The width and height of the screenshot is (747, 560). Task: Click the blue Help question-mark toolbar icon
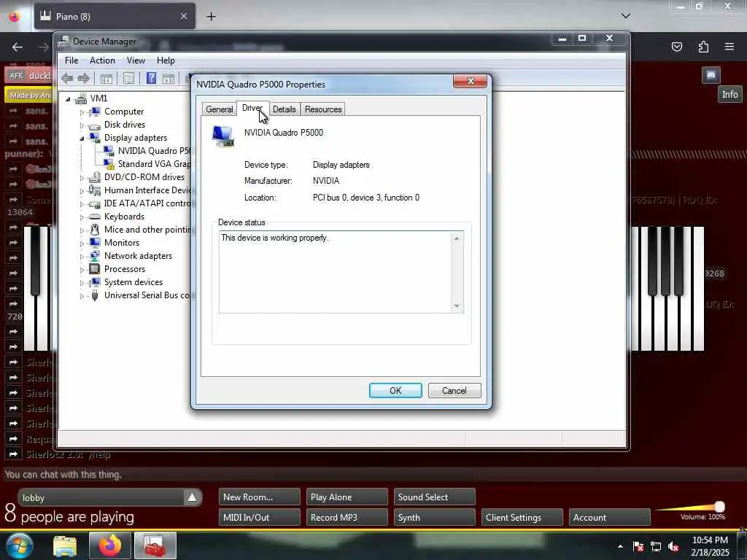(x=151, y=79)
